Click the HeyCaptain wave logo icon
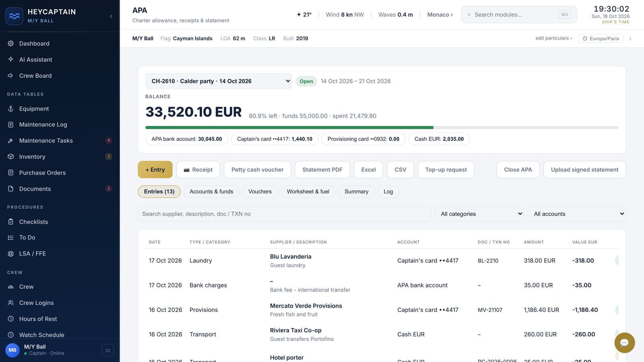The image size is (644, 362). tap(14, 16)
